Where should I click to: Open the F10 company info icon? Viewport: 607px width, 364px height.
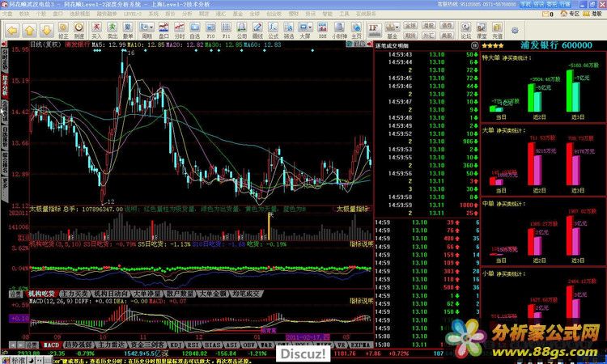click(x=210, y=30)
